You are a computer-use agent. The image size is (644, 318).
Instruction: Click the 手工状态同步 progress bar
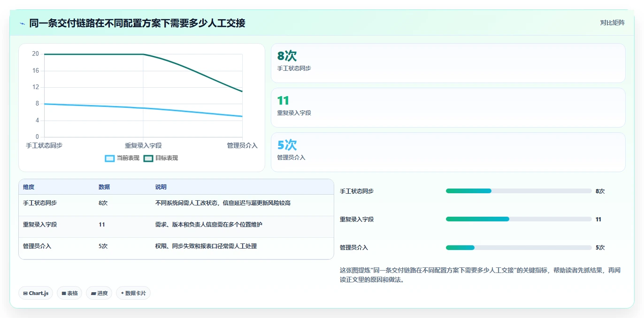(x=519, y=191)
